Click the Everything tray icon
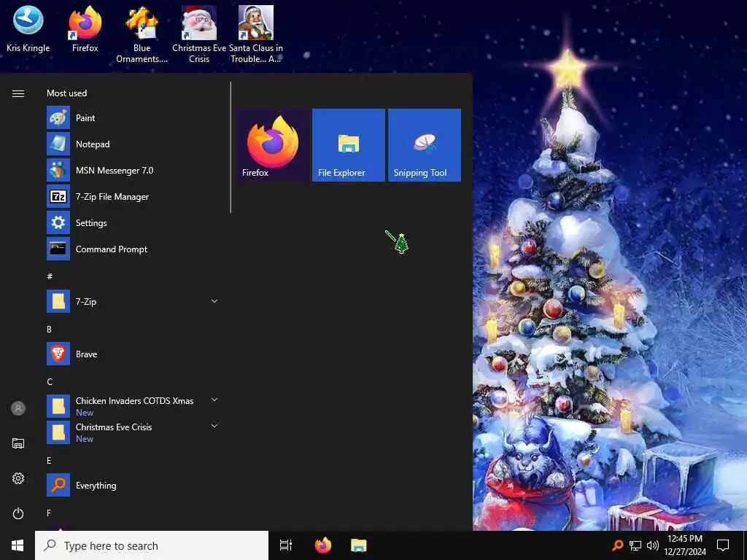747x560 pixels. pyautogui.click(x=617, y=545)
